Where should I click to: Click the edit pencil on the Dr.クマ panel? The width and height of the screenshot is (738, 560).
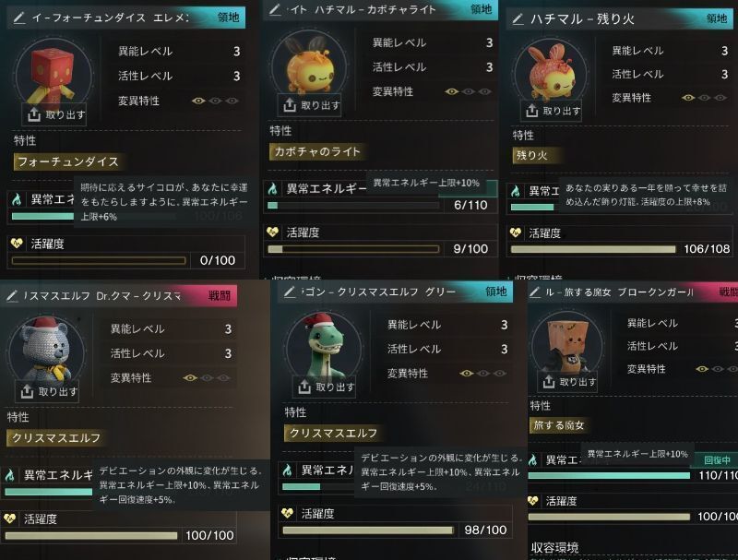point(12,295)
